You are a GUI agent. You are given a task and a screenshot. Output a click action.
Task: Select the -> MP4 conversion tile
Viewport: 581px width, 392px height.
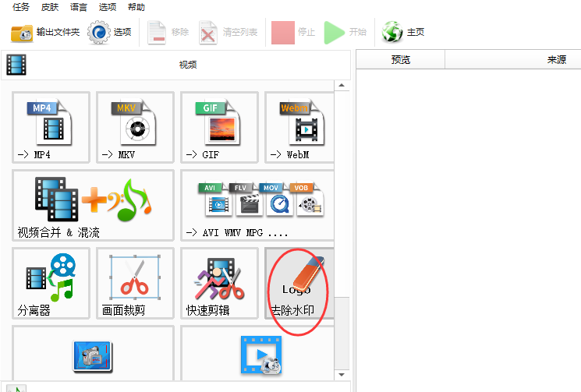coord(51,127)
